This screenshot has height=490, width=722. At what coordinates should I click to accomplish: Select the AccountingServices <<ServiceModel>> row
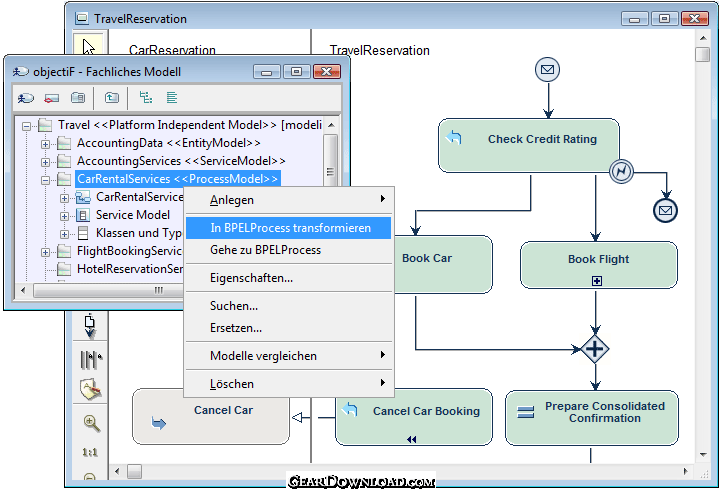pos(181,161)
